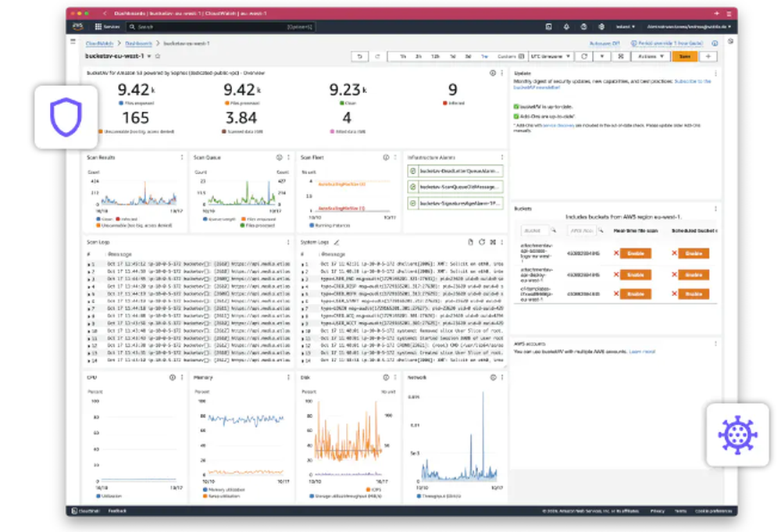The height and width of the screenshot is (532, 781).
Task: Open the kebab menu of the Update widget
Action: click(715, 73)
